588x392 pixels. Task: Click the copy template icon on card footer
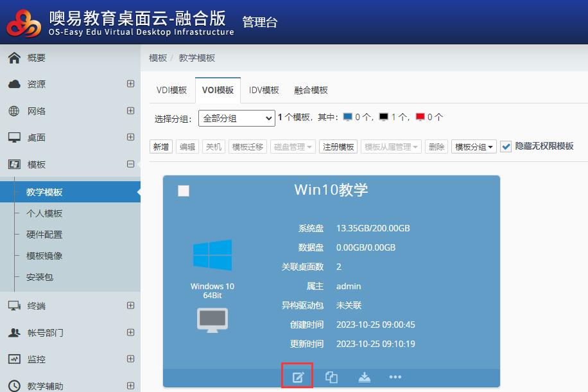(331, 377)
